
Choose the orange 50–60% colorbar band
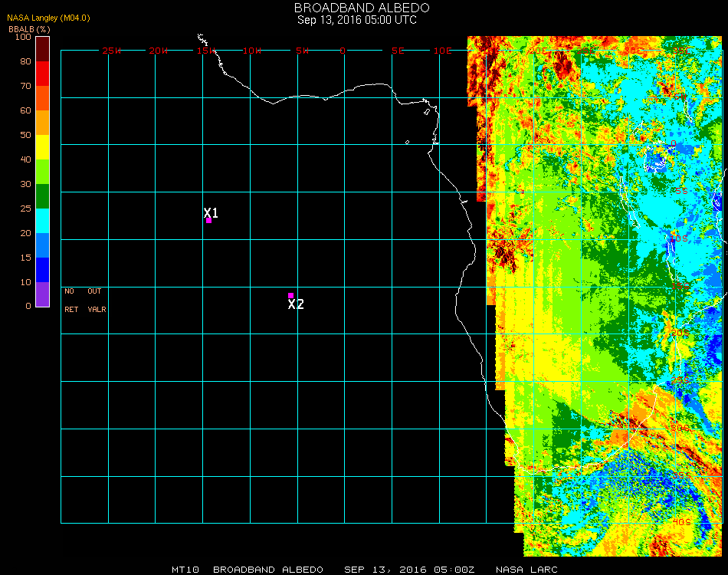[42, 123]
